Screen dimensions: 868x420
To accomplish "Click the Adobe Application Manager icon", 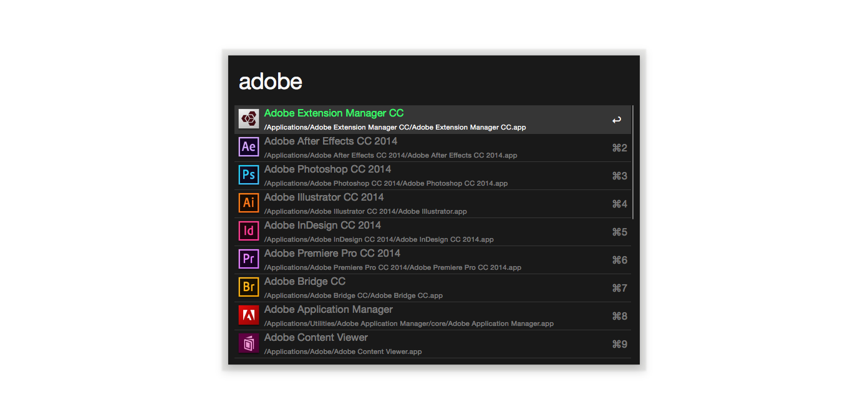I will click(249, 315).
